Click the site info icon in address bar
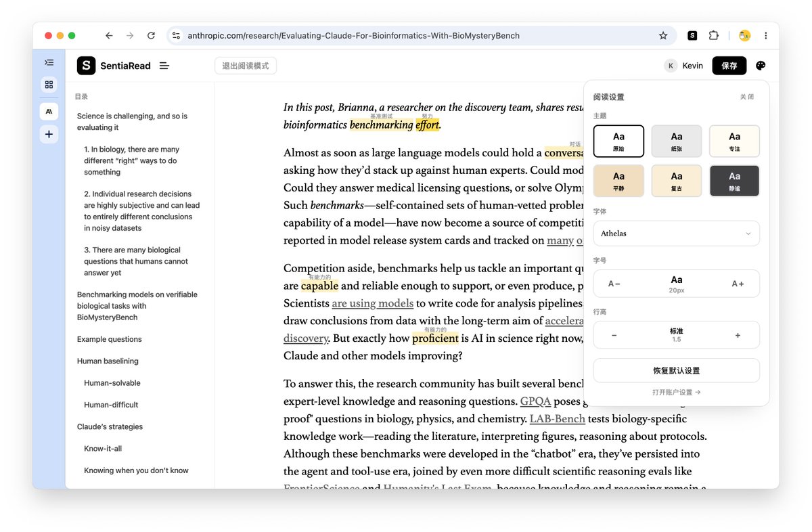 [x=176, y=36]
